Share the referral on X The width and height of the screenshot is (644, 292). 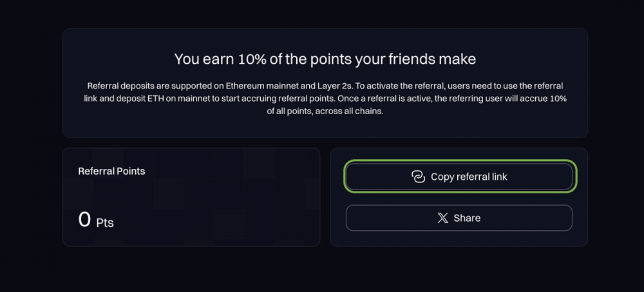(459, 218)
